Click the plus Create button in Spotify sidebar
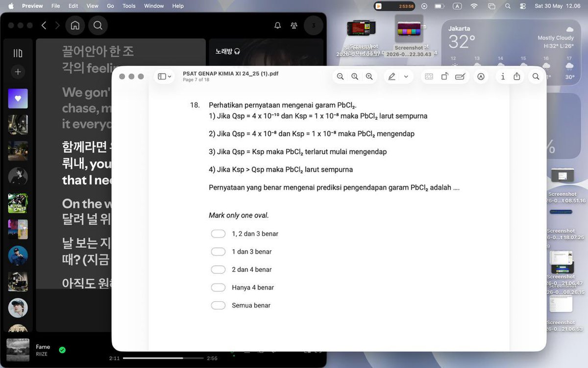Image resolution: width=588 pixels, height=368 pixels. click(x=18, y=72)
